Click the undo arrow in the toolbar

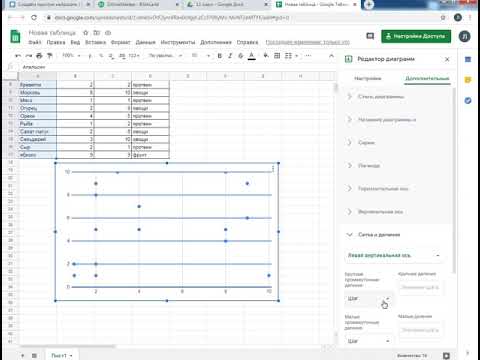[x=18, y=56]
